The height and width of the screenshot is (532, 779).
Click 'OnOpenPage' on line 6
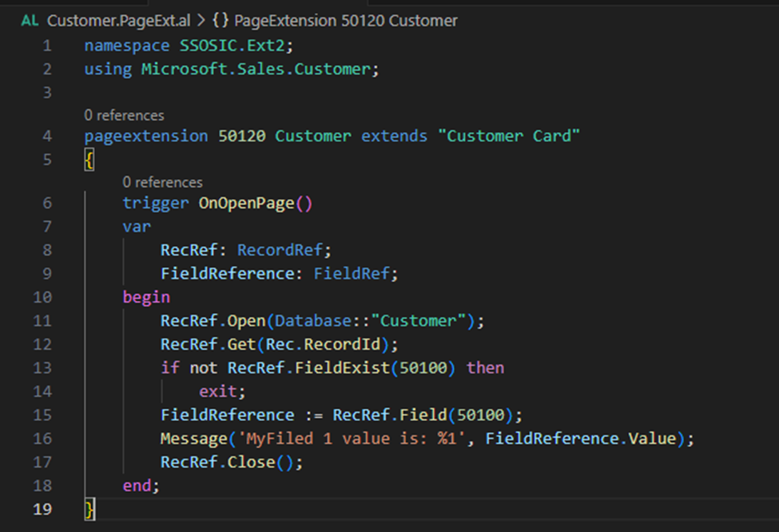tap(246, 203)
